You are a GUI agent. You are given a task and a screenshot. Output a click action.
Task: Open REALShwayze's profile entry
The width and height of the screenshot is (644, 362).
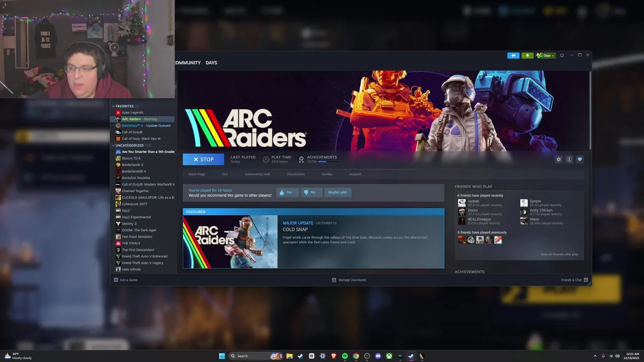tap(480, 221)
